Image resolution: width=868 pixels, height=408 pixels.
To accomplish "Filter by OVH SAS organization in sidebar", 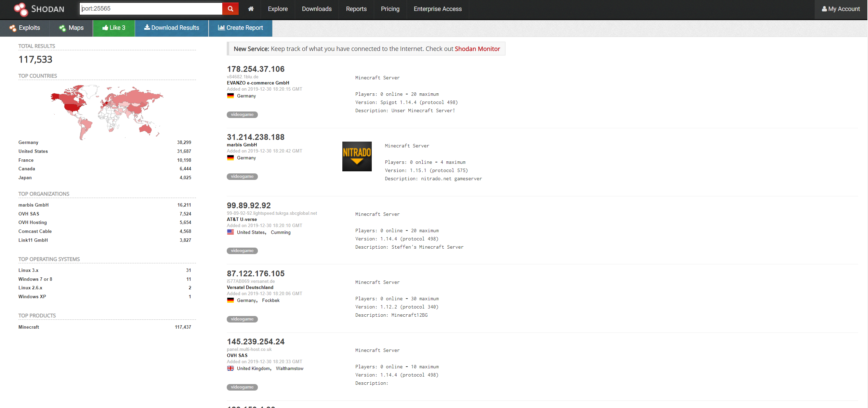I will coord(29,214).
